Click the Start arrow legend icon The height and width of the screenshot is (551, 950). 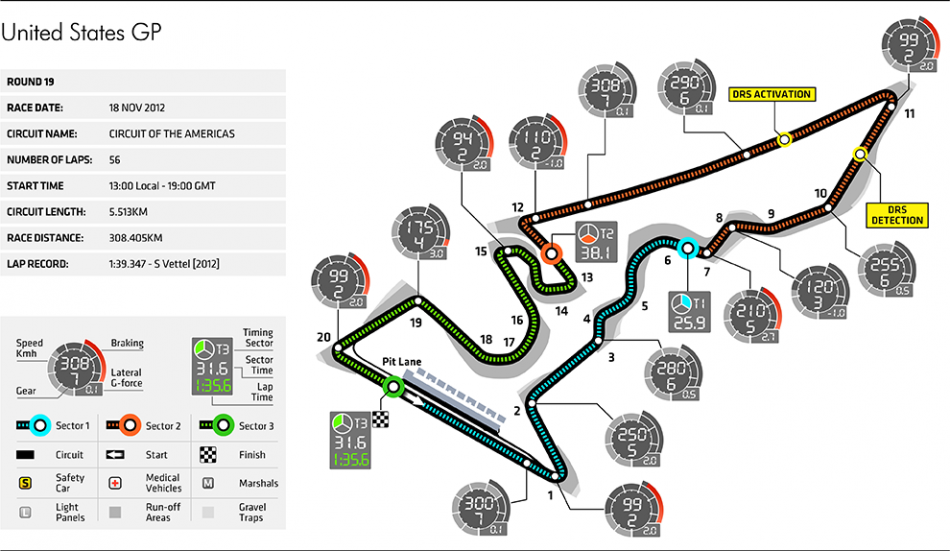pyautogui.click(x=115, y=455)
